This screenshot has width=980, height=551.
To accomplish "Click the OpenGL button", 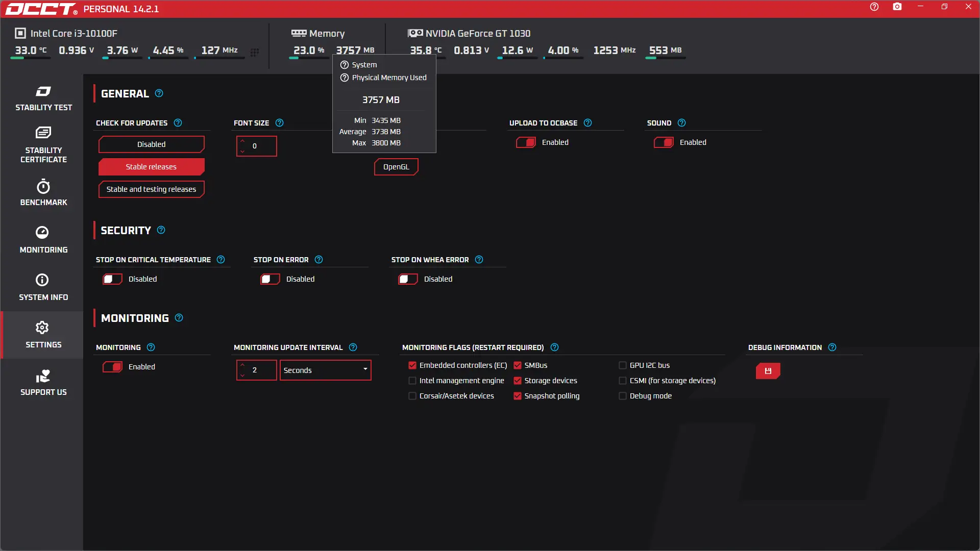I will click(x=396, y=167).
